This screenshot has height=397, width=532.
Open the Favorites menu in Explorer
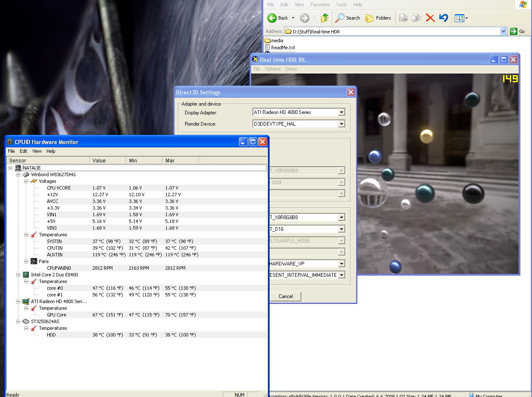(320, 5)
